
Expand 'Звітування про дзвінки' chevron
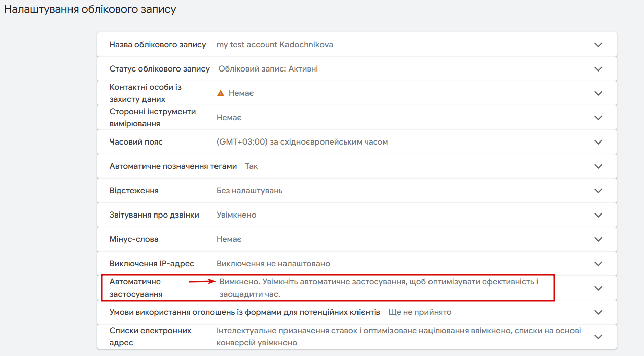pyautogui.click(x=598, y=215)
